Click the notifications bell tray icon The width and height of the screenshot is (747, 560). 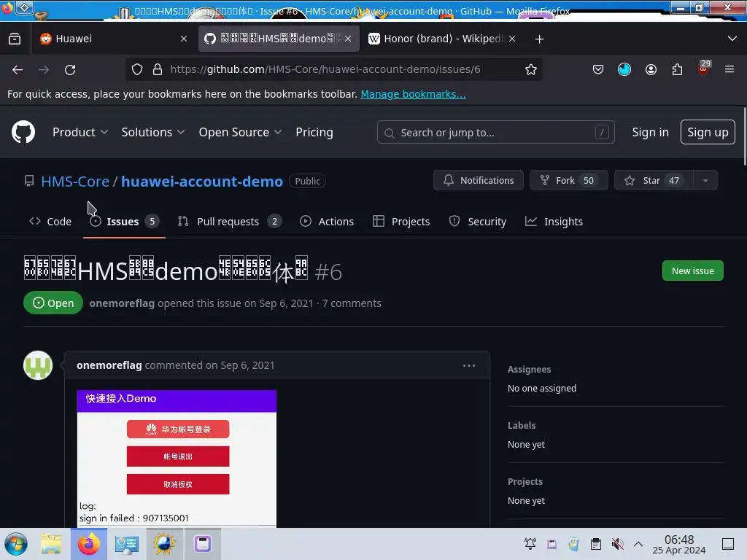click(x=530, y=544)
